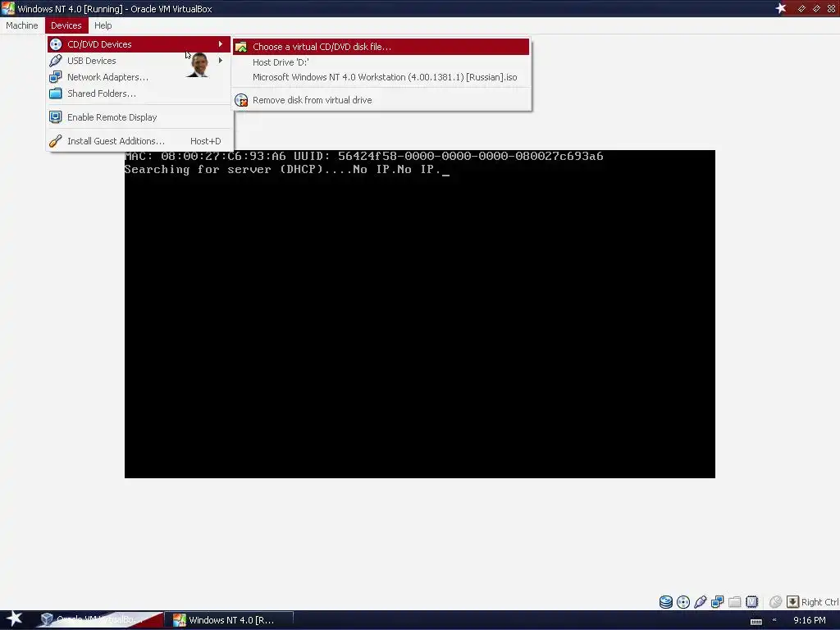Click the shared folders status icon
This screenshot has width=840, height=630.
pos(734,602)
